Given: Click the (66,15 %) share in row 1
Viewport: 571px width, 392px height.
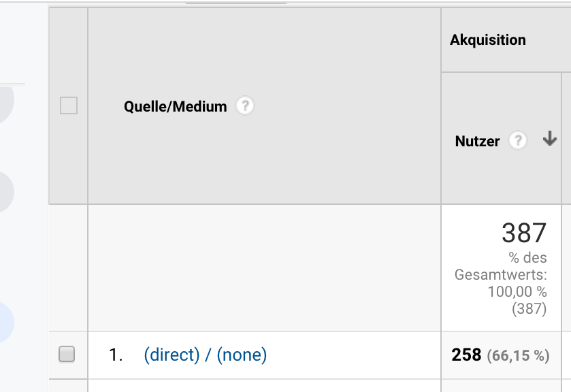Looking at the screenshot, I should click(518, 355).
